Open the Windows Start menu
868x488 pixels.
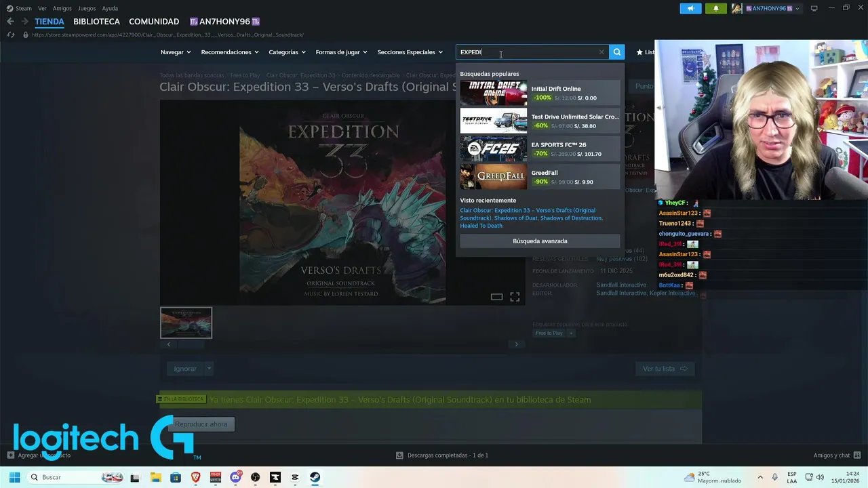pyautogui.click(x=14, y=477)
